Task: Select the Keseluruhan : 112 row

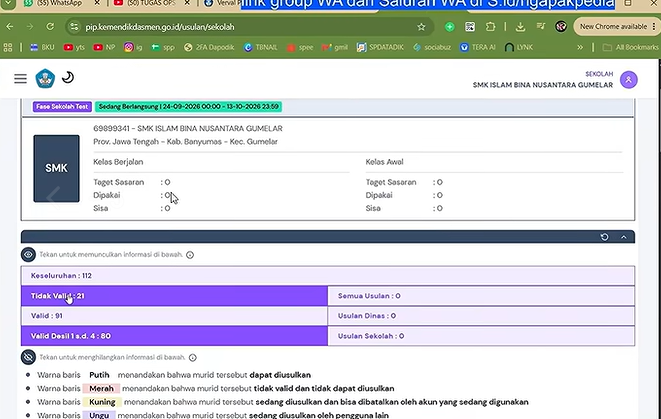Action: 328,276
